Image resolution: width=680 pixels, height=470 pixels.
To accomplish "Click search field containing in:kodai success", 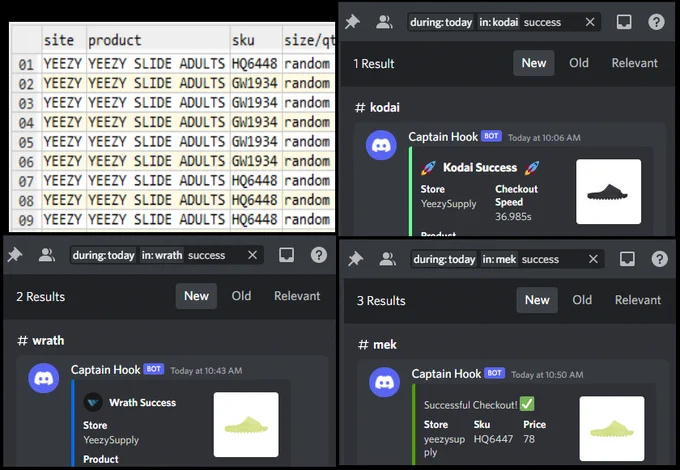I will [504, 22].
